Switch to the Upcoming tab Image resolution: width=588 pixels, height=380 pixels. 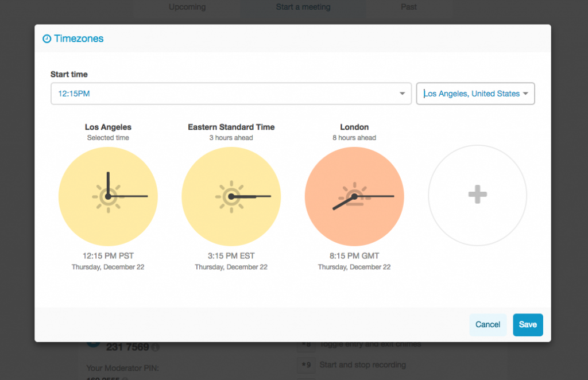pos(187,7)
